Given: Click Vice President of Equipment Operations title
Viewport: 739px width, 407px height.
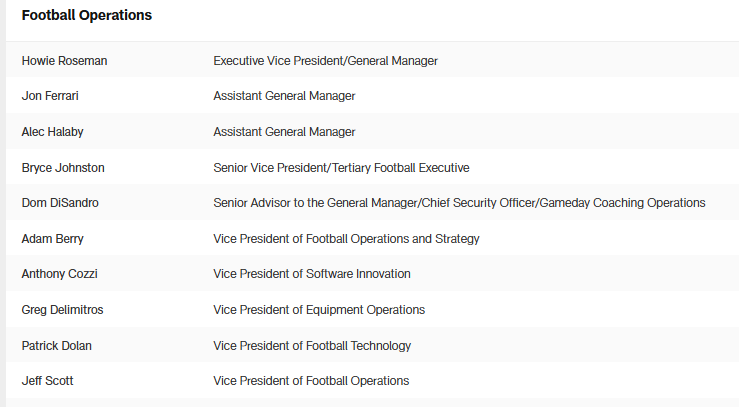Looking at the screenshot, I should click(x=319, y=310).
